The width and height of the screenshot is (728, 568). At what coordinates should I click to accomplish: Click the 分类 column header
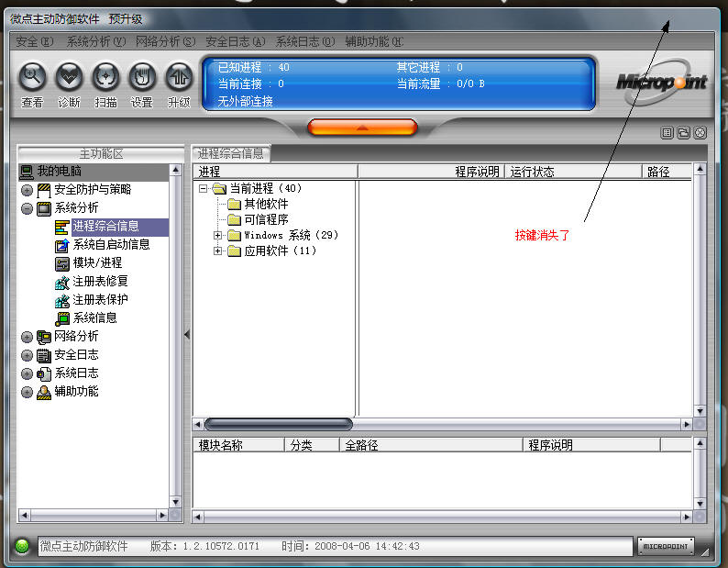312,445
